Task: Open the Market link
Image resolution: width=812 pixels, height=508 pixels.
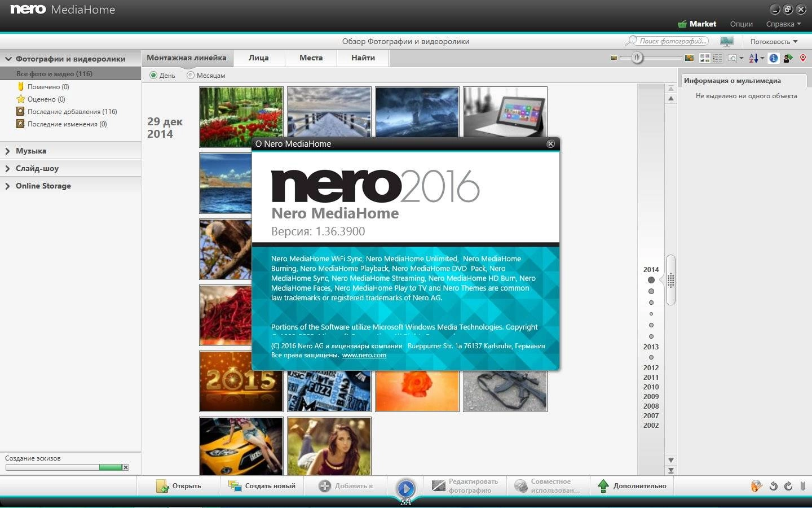Action: (703, 24)
